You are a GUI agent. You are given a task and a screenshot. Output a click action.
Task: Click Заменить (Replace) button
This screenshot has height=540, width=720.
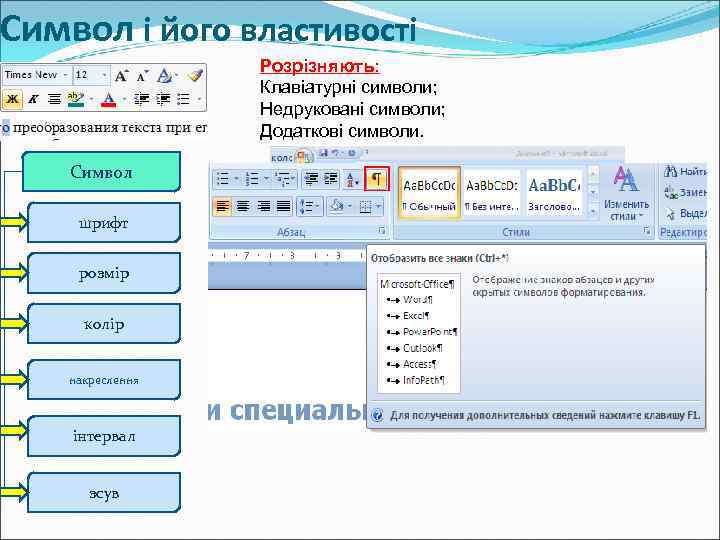[x=685, y=192]
